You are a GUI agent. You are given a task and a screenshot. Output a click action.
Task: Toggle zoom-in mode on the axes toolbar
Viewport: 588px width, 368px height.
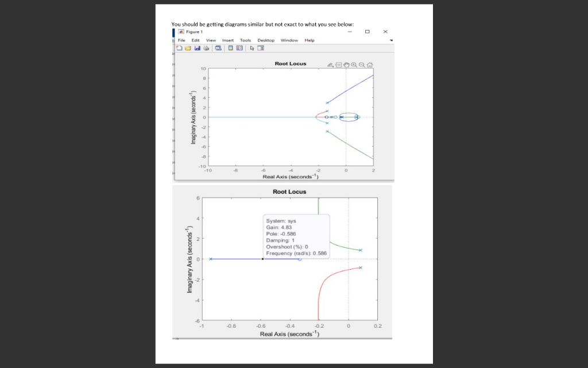pyautogui.click(x=354, y=64)
